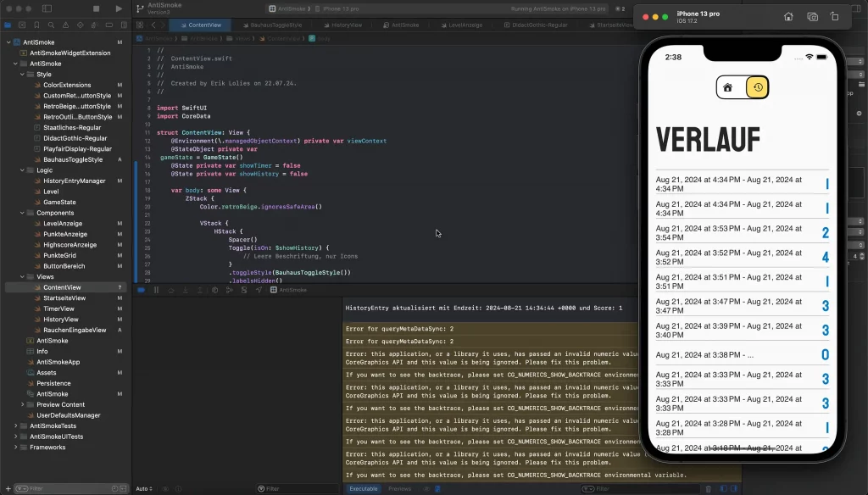Rotate the simulator device with rotate icon
Image resolution: width=868 pixels, height=495 pixels.
(835, 16)
